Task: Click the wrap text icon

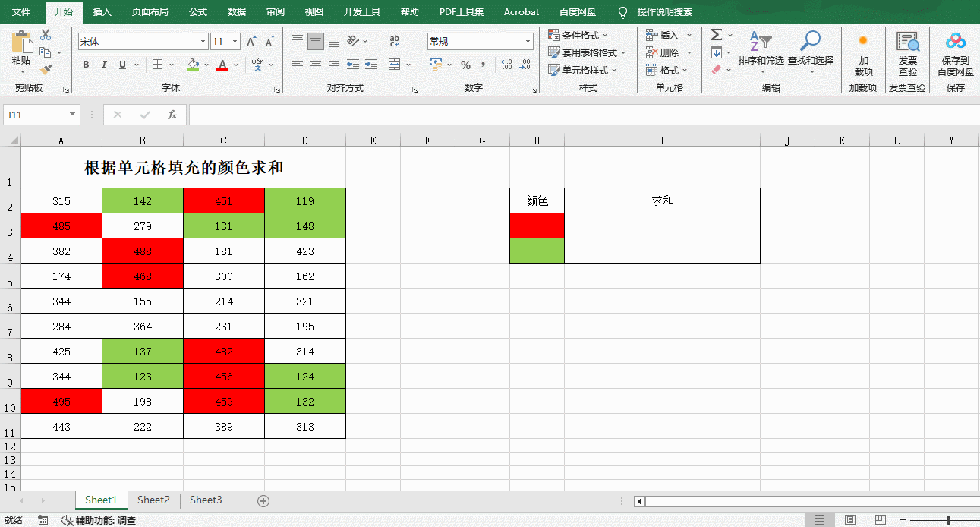Action: pyautogui.click(x=395, y=41)
